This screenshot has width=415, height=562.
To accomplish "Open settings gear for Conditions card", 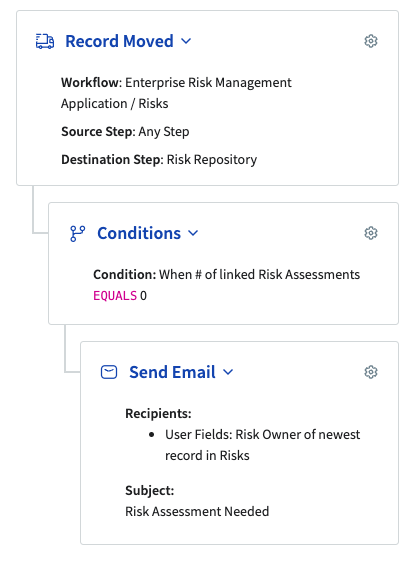I will tap(371, 233).
